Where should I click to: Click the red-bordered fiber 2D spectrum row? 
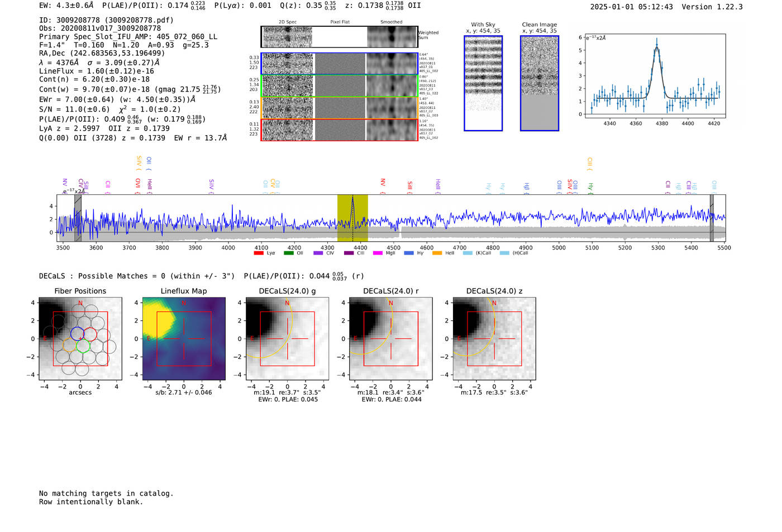(339, 130)
